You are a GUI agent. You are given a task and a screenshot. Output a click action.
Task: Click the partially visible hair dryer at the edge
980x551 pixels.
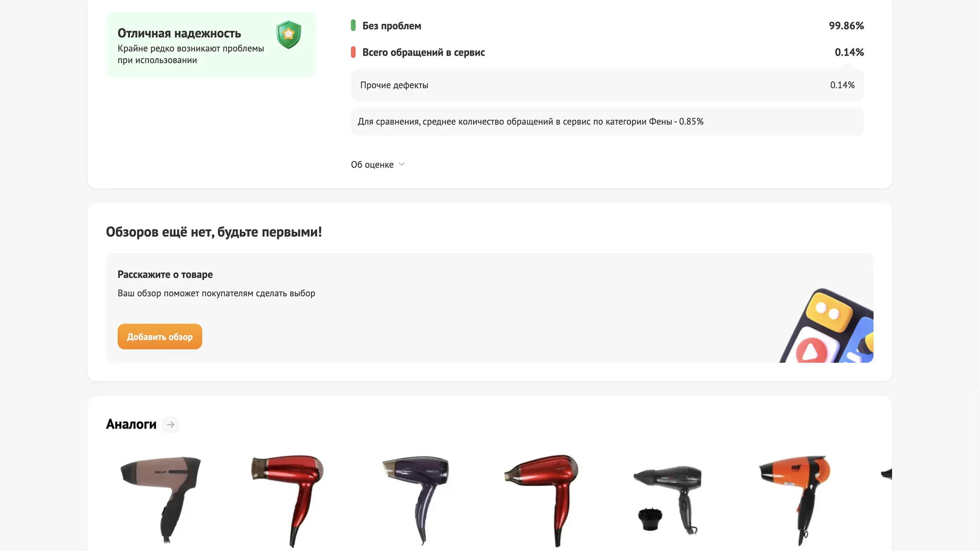point(887,474)
